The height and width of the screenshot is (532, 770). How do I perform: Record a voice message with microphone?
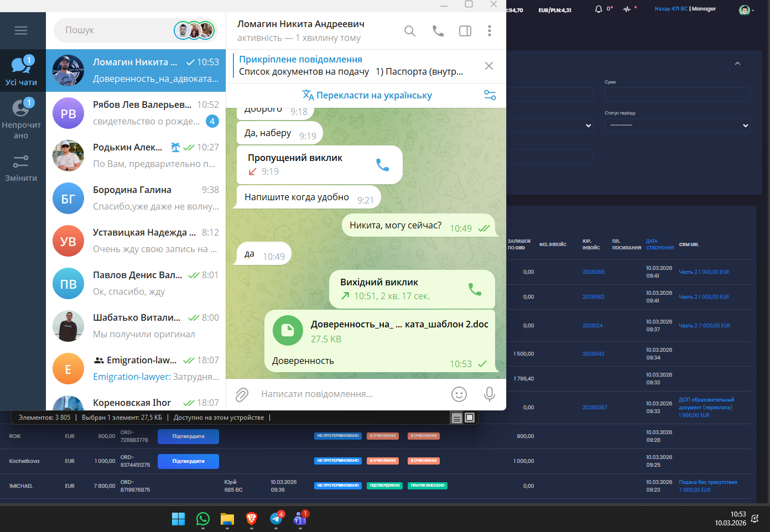(x=490, y=394)
